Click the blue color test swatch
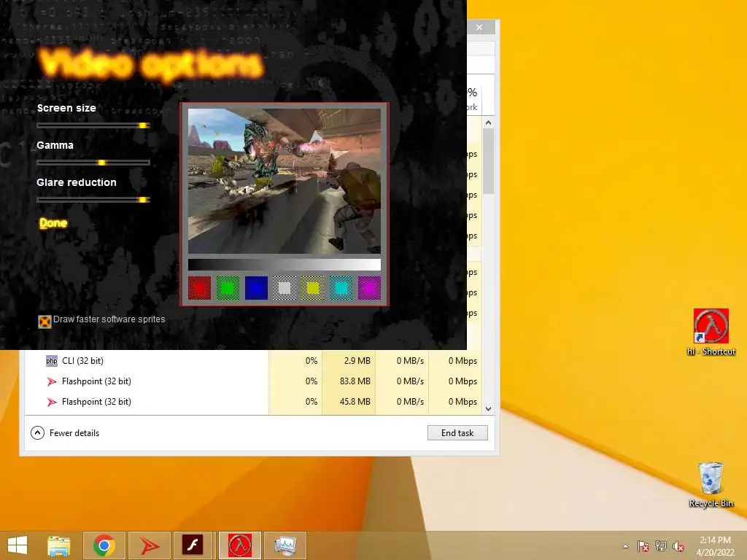Image resolution: width=747 pixels, height=560 pixels. pos(256,287)
